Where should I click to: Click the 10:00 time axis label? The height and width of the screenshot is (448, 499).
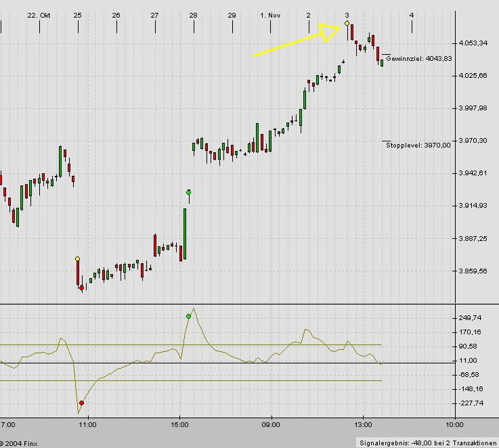(454, 425)
